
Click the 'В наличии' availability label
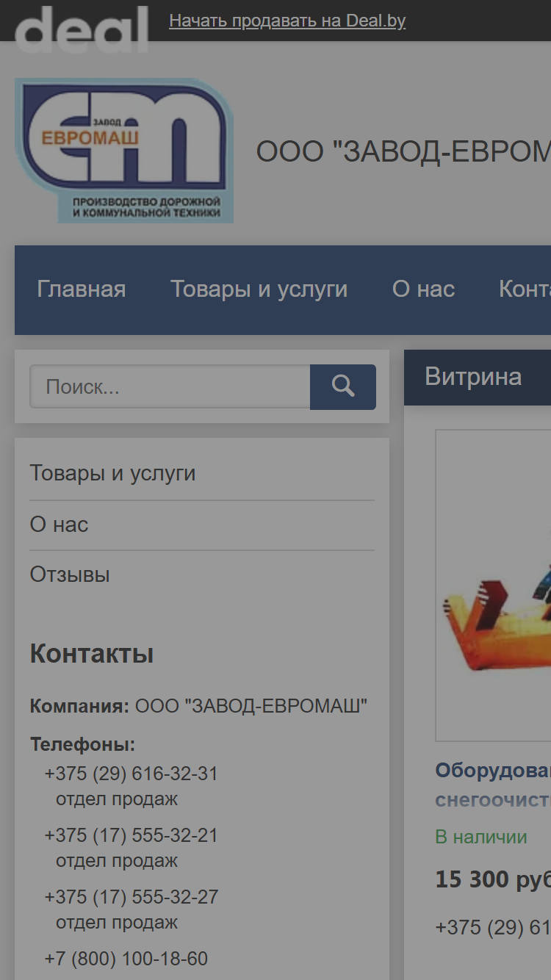coord(481,837)
